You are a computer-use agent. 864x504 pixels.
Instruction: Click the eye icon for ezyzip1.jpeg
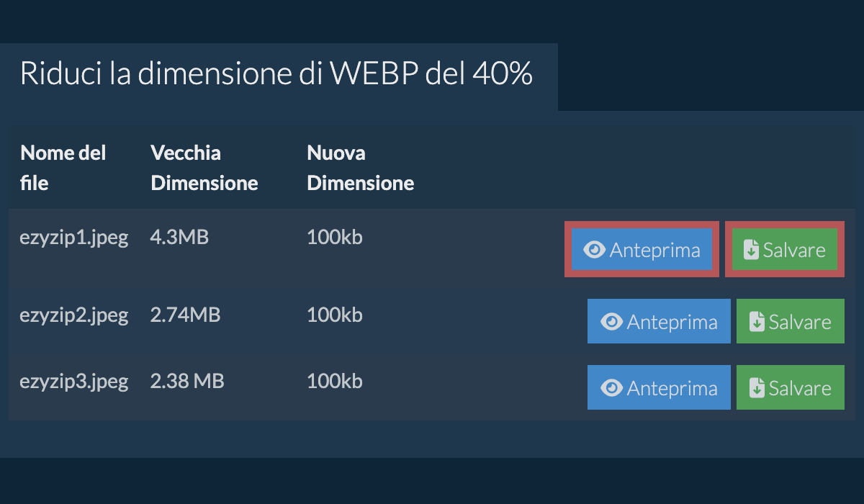coord(595,250)
